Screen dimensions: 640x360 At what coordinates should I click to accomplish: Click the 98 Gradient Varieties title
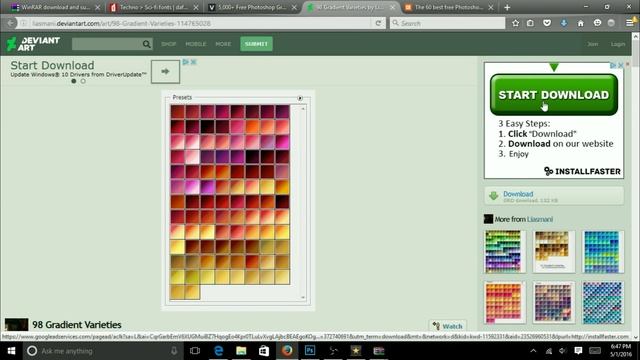77,324
